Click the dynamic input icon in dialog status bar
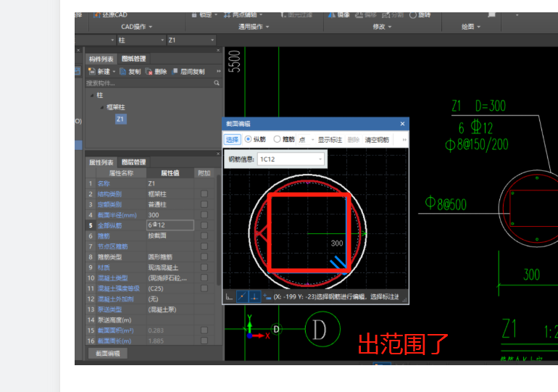558x392 pixels. (x=267, y=296)
